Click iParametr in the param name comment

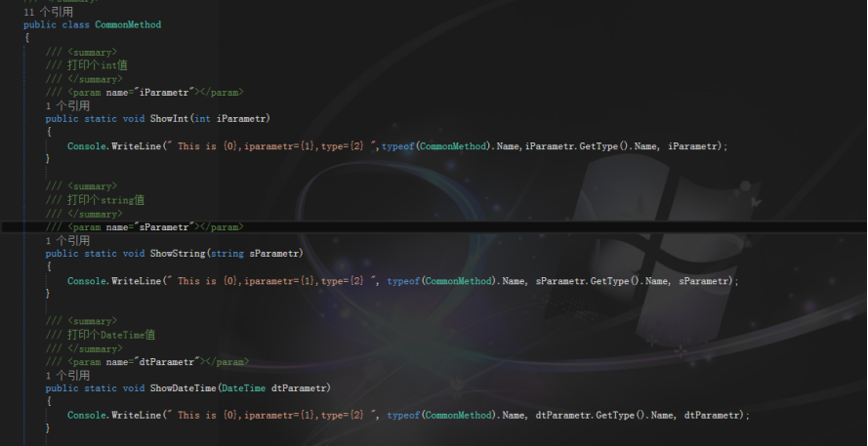164,92
